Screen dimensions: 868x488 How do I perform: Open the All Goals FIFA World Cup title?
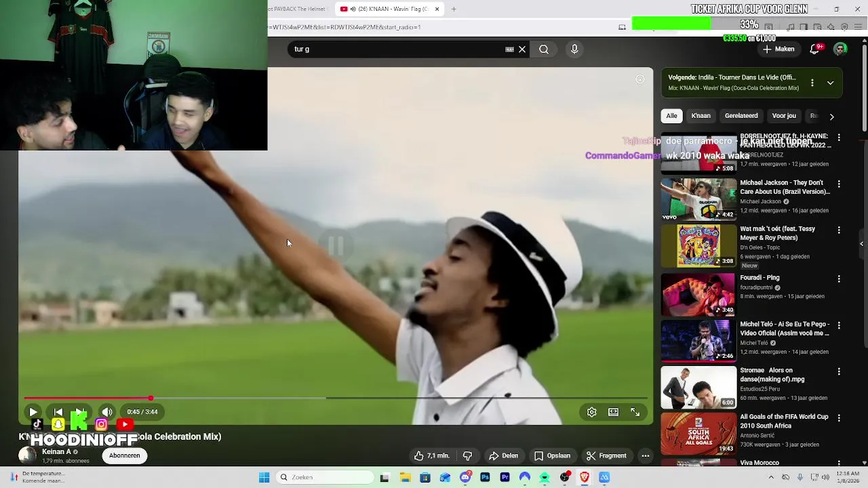click(x=784, y=421)
